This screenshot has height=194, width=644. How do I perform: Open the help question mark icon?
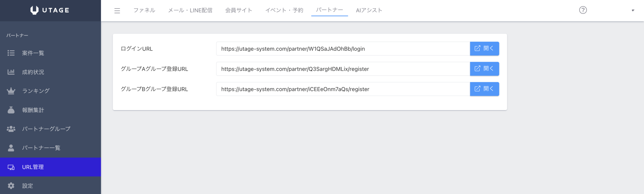pos(583,10)
